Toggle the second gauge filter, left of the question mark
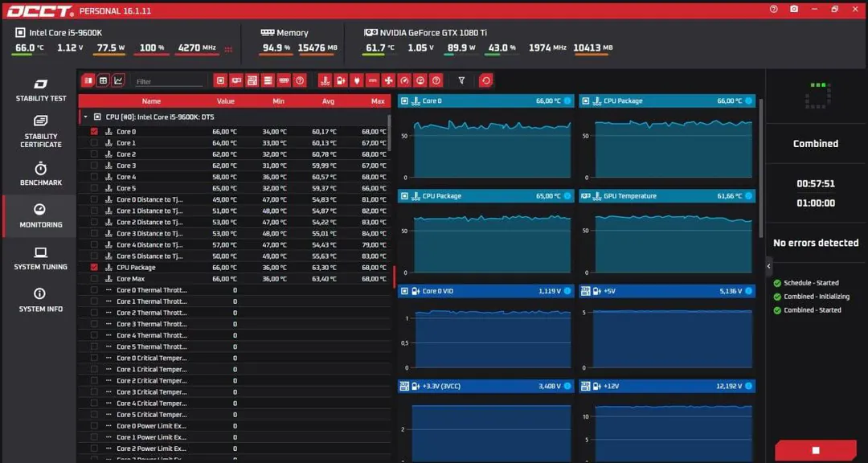 (420, 81)
